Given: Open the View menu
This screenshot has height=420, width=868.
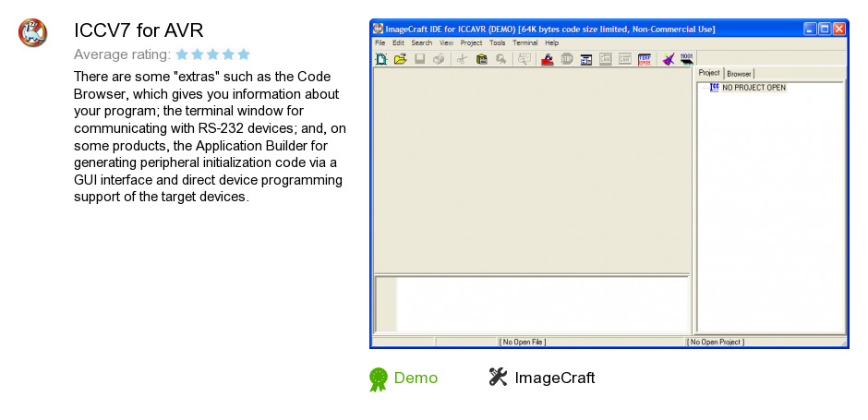Looking at the screenshot, I should click(x=447, y=42).
